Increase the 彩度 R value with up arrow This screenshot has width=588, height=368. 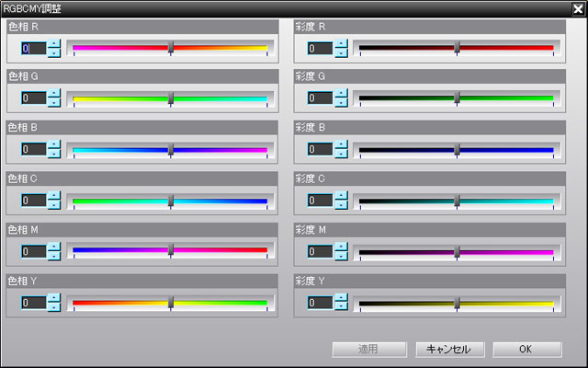click(341, 43)
